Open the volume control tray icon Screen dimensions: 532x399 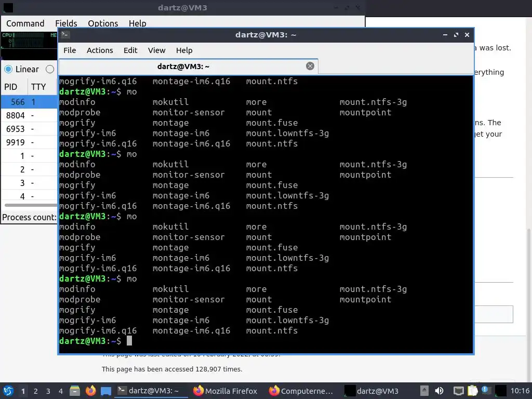click(x=439, y=391)
